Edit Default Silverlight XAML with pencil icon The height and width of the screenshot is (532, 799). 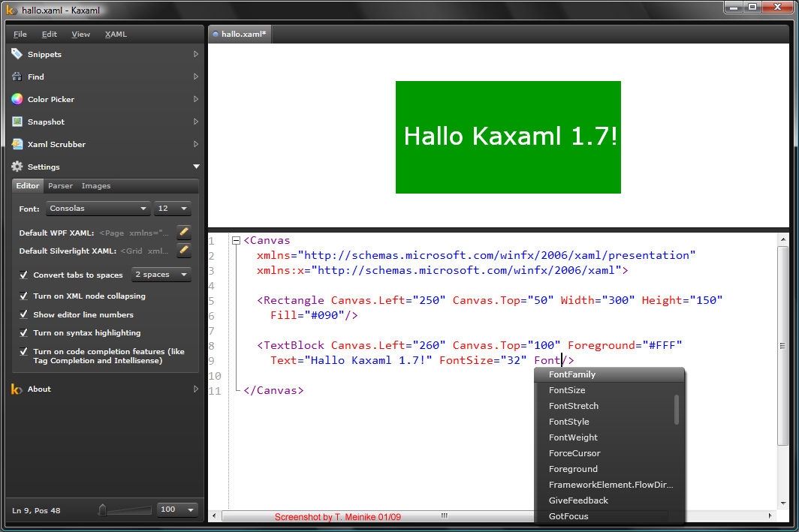tap(184, 250)
